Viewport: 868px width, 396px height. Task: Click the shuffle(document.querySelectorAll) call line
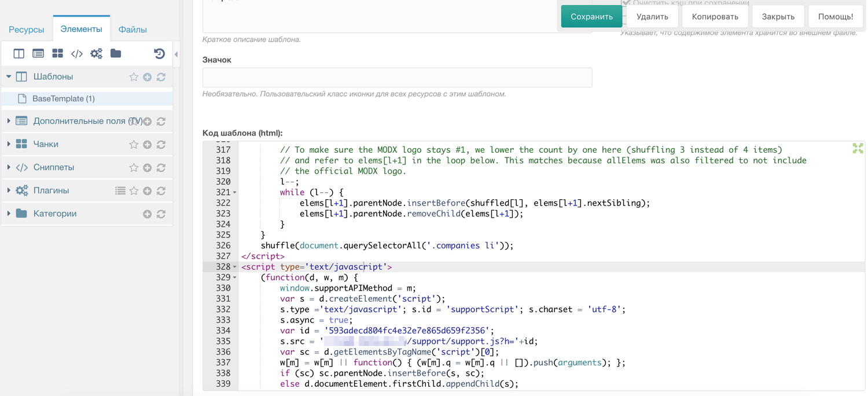387,245
